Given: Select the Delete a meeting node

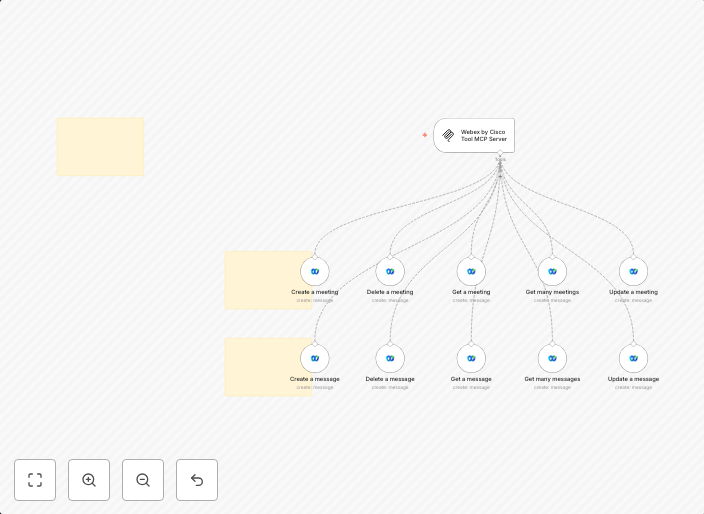Looking at the screenshot, I should [390, 271].
